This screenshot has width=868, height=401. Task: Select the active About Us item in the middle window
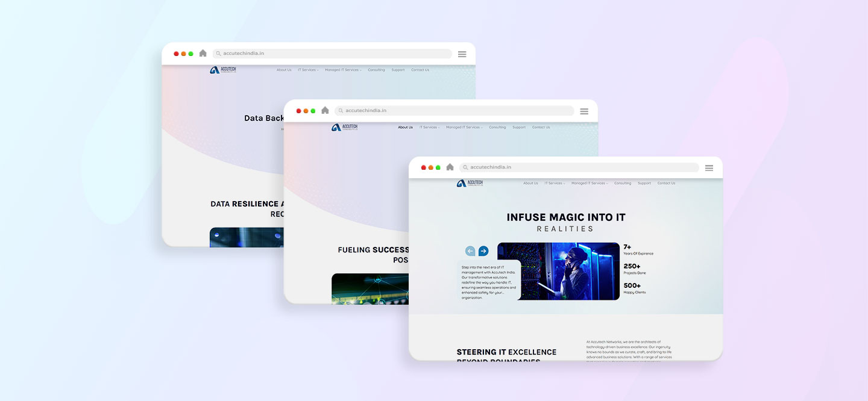(x=406, y=127)
